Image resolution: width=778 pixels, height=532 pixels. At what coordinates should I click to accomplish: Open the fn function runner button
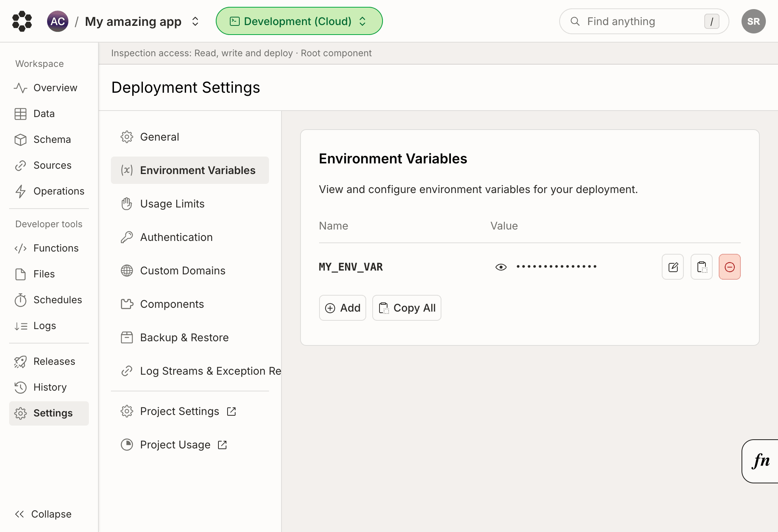(760, 461)
